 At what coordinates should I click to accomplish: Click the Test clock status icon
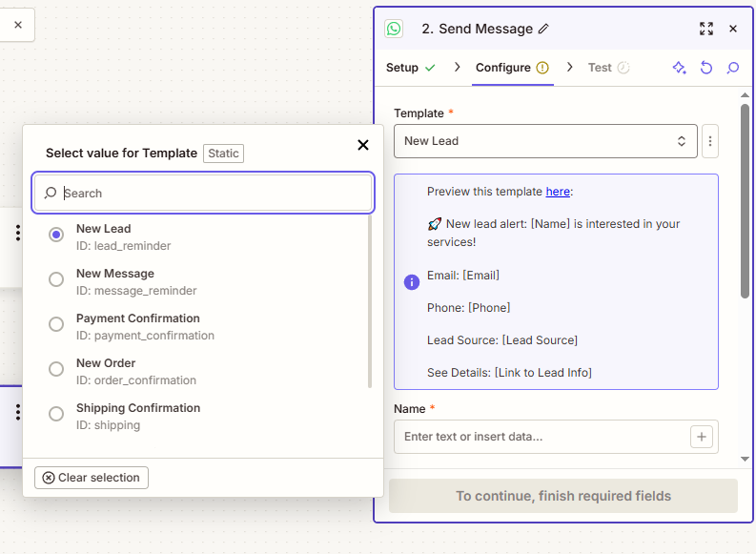623,68
